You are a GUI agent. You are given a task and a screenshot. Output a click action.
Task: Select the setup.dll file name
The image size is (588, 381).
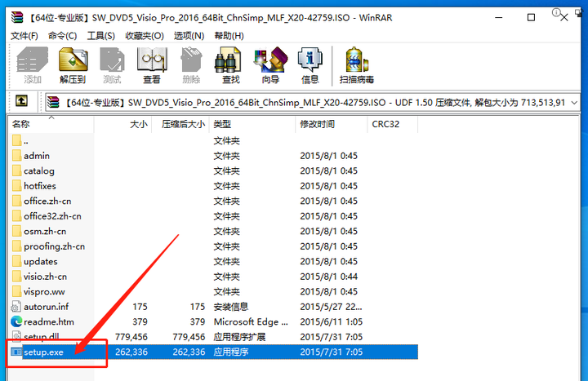click(x=42, y=337)
